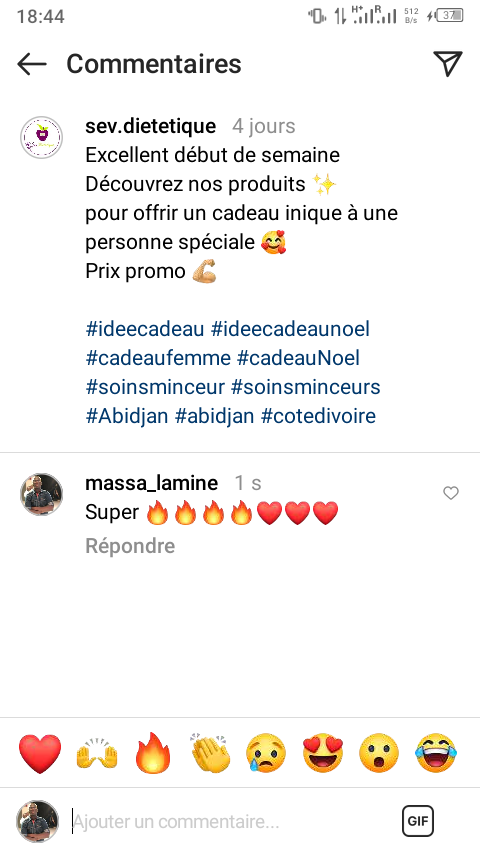Open the #soinsminceur hashtag

(x=155, y=387)
